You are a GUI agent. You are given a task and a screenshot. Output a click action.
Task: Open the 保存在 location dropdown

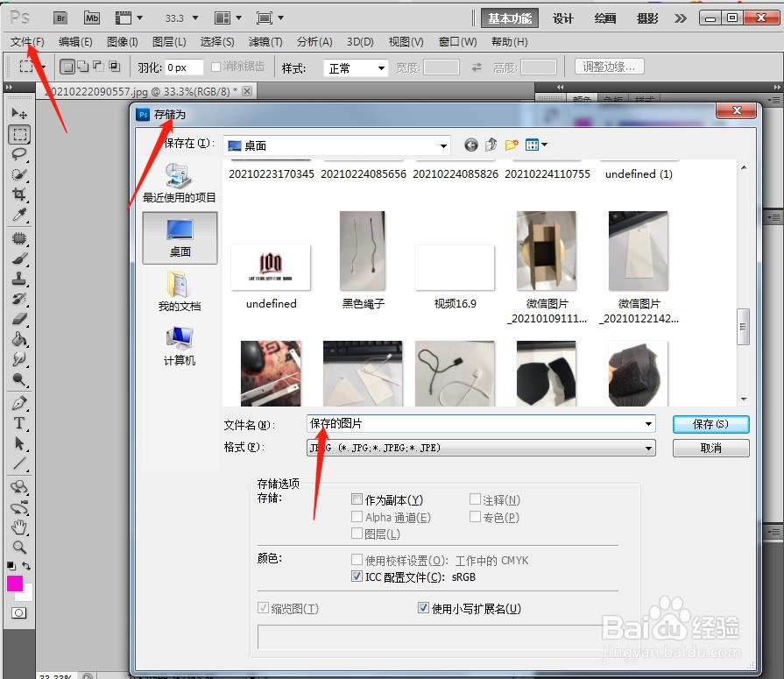(x=442, y=145)
